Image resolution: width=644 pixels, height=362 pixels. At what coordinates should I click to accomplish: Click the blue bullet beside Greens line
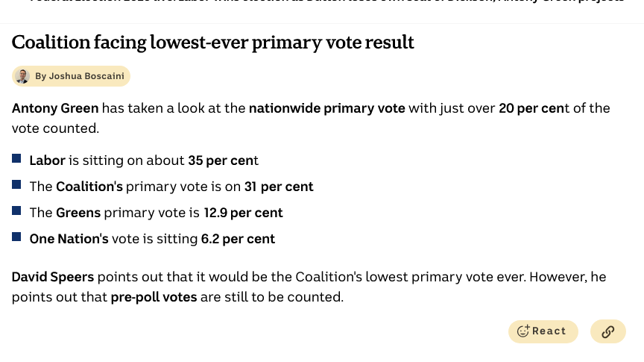coord(16,210)
